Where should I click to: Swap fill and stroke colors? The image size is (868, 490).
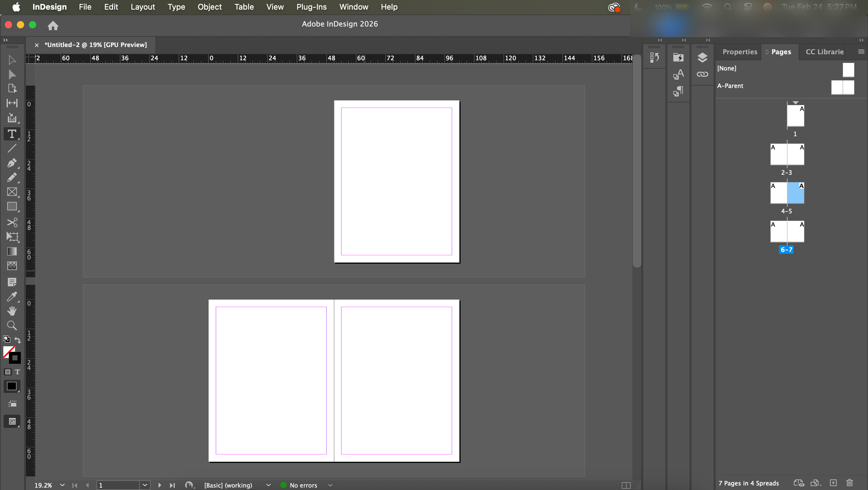click(17, 340)
